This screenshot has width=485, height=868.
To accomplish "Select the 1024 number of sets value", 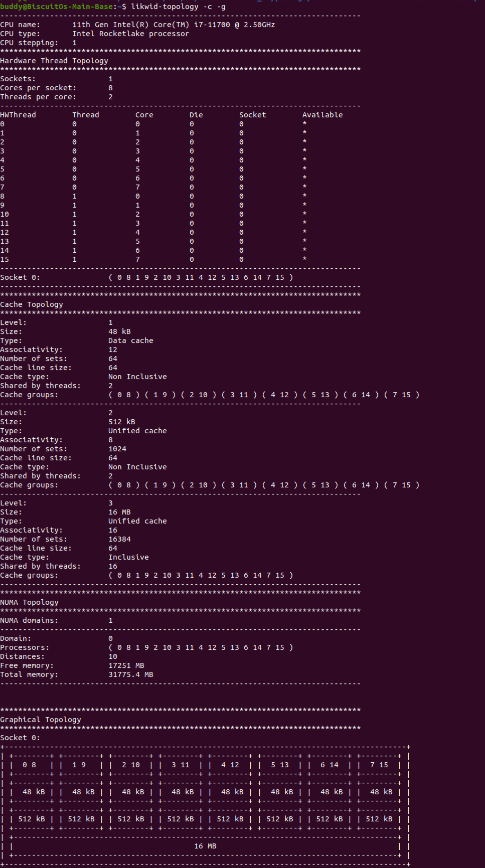I will [x=117, y=449].
